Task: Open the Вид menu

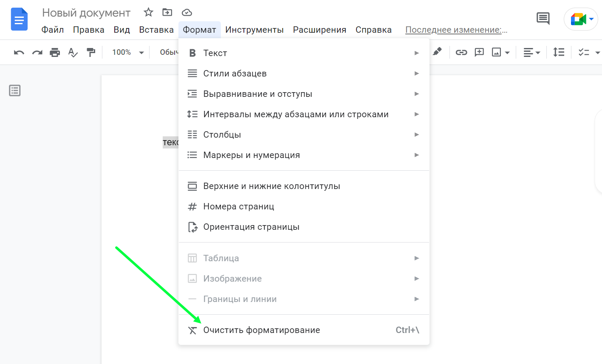Action: pyautogui.click(x=122, y=30)
